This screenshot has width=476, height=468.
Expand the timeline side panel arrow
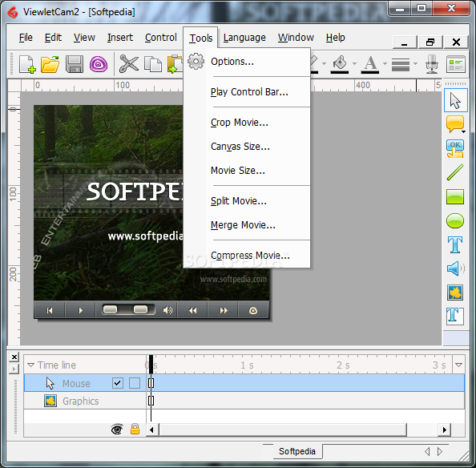coord(14,369)
